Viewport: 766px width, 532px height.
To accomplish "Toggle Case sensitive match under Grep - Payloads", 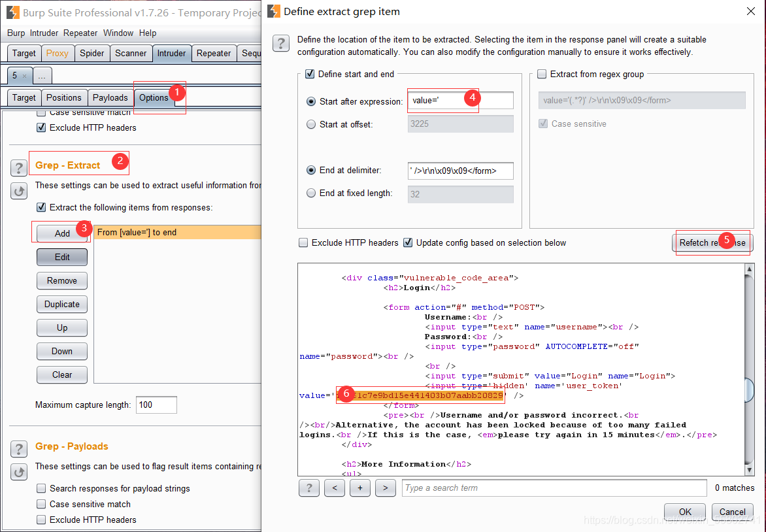I will coord(42,504).
